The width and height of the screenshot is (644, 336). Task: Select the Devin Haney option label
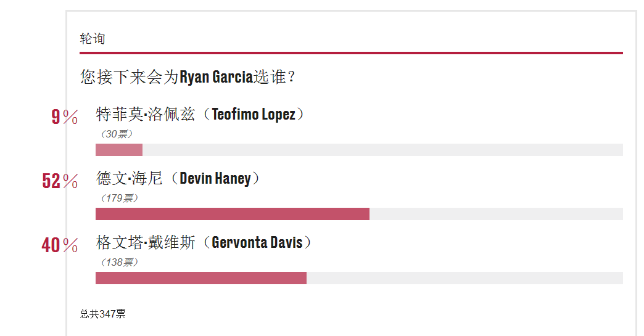tap(178, 178)
